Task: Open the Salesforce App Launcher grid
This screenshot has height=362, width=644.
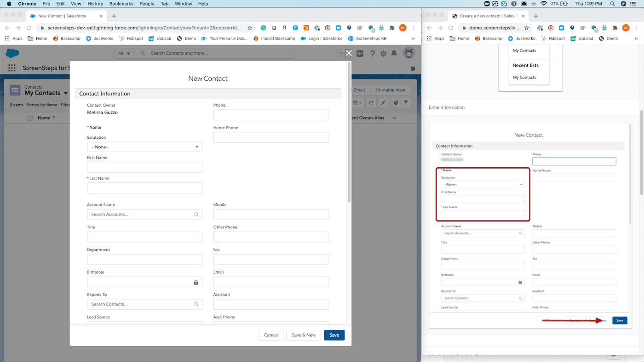Action: 12,68
